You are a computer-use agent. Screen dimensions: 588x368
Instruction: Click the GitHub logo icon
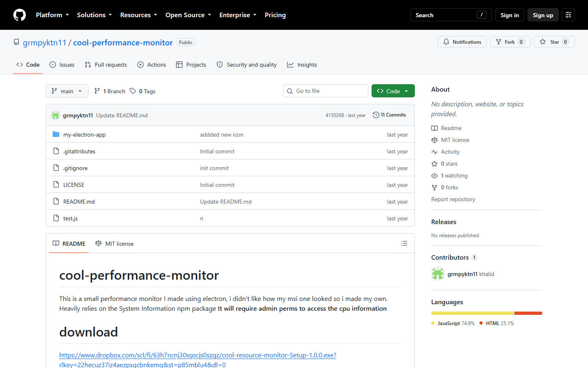tap(20, 15)
